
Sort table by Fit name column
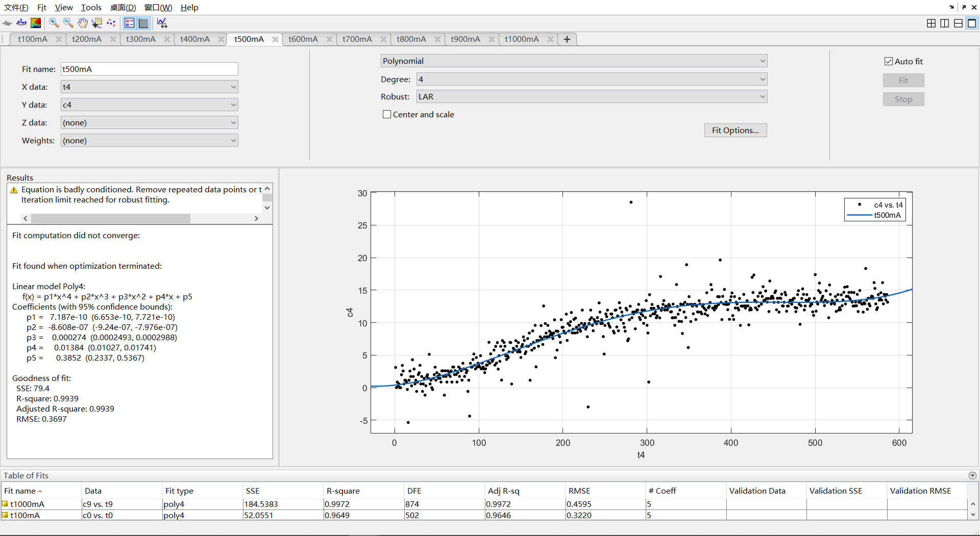[x=41, y=491]
